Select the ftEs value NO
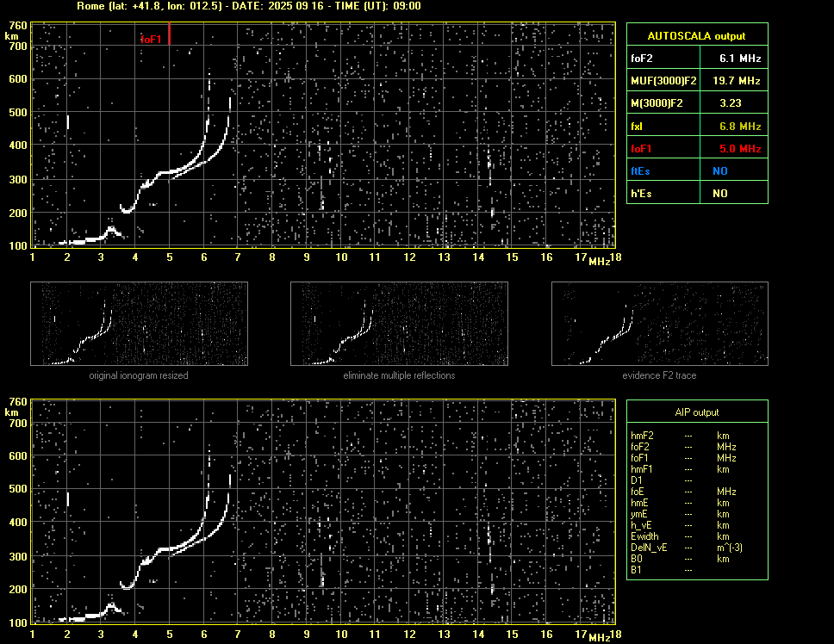Image resolution: width=834 pixels, height=644 pixels. [x=720, y=171]
